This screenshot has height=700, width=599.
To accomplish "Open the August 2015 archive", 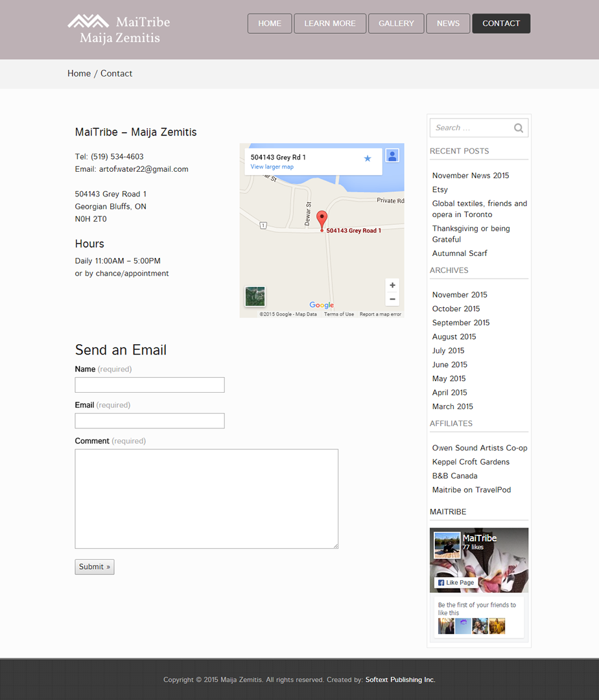I will click(x=454, y=336).
